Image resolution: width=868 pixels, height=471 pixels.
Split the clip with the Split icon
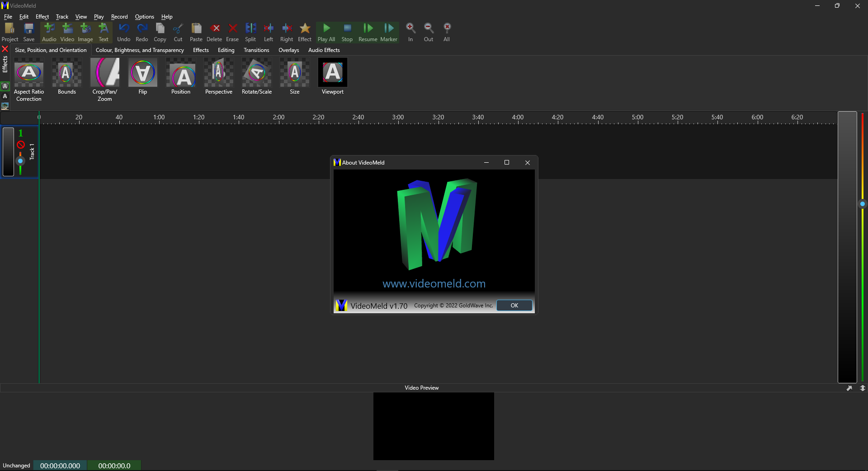[250, 32]
